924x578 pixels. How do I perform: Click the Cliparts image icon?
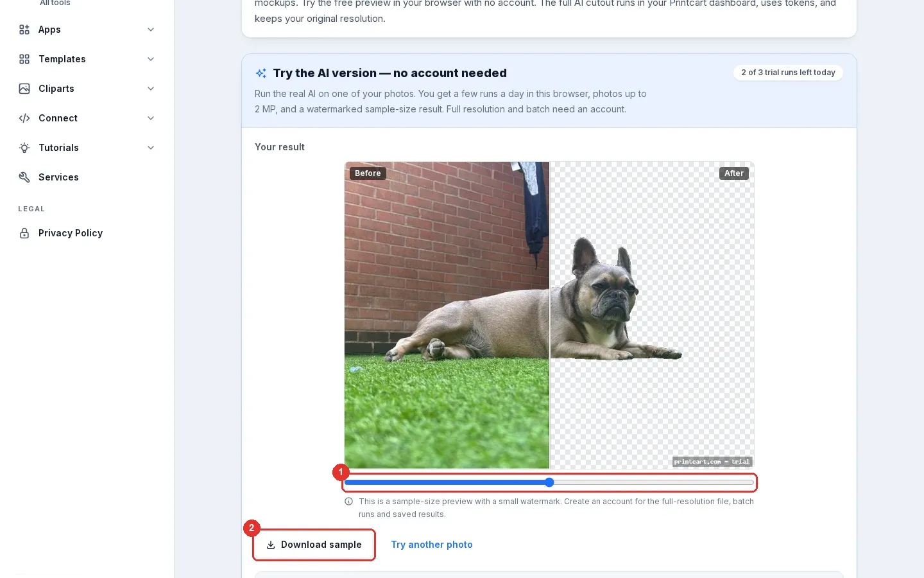[24, 89]
